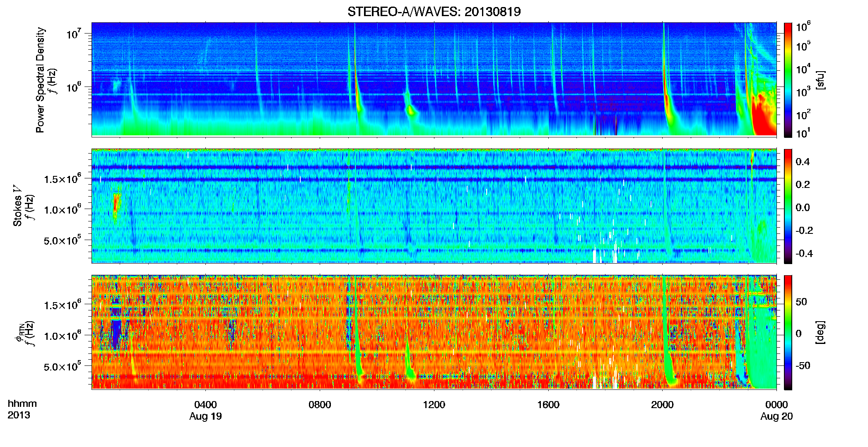Click the 0.0 value on Stokes colorbar

tap(803, 207)
